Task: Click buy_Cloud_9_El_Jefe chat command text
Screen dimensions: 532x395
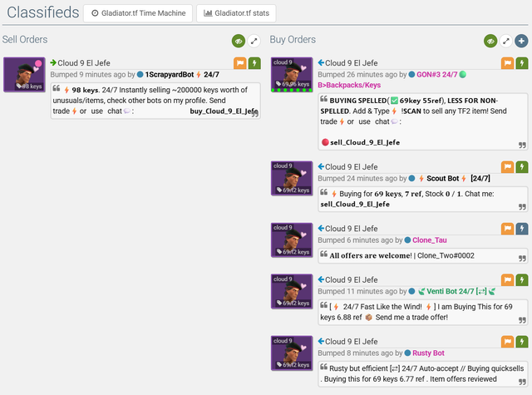Action: (224, 111)
